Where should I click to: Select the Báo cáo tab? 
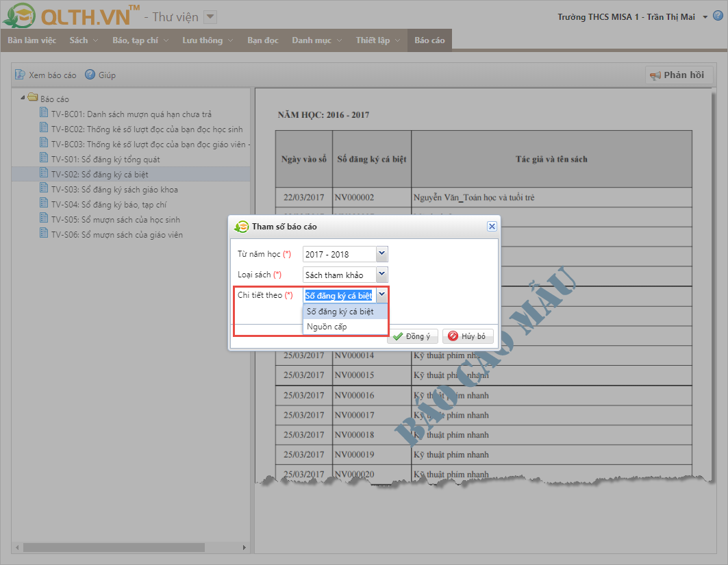tap(429, 40)
